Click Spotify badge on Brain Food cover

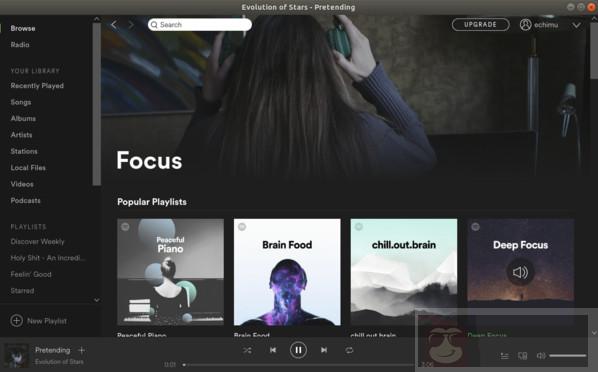tap(242, 227)
